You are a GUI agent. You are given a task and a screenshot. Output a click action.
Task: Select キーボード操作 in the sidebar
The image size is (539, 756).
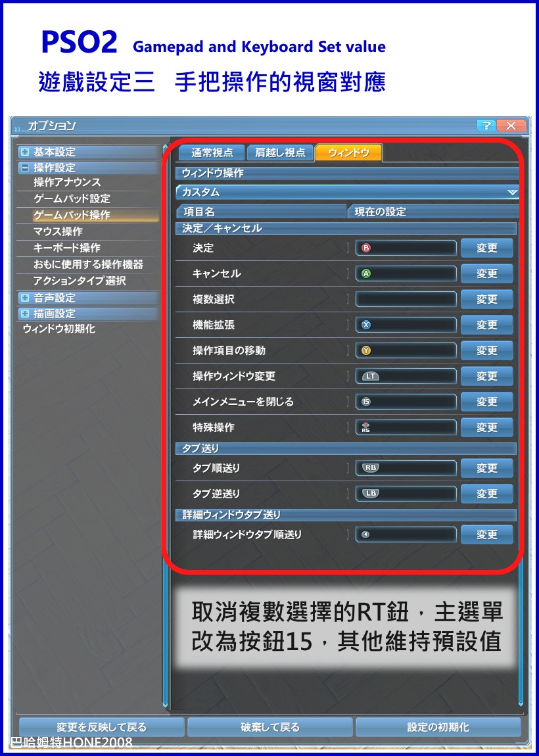coord(67,248)
